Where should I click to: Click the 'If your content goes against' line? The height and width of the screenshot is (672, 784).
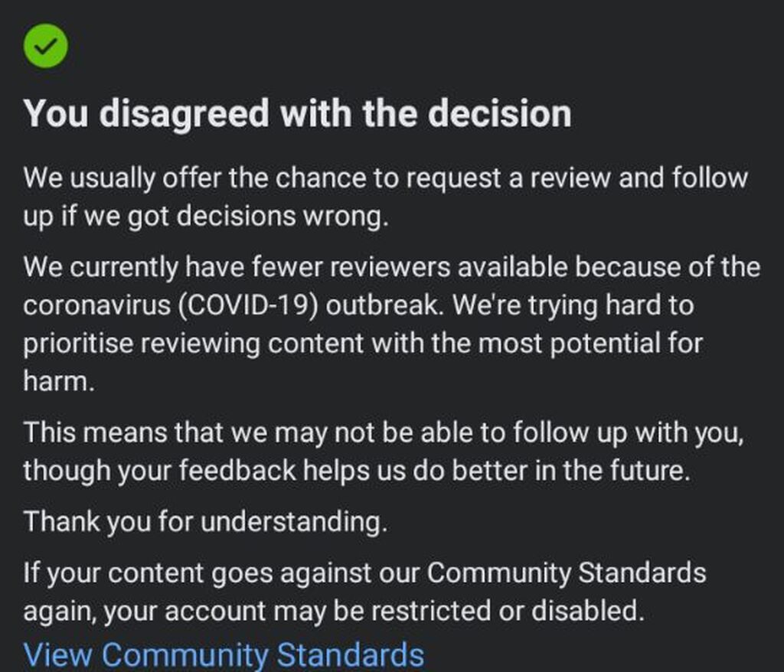tap(364, 573)
